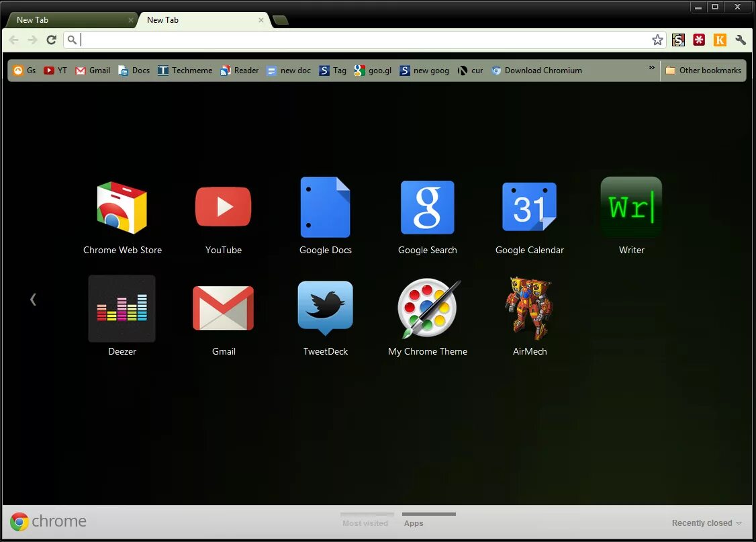Click the back navigation arrow
The image size is (756, 542).
(13, 40)
